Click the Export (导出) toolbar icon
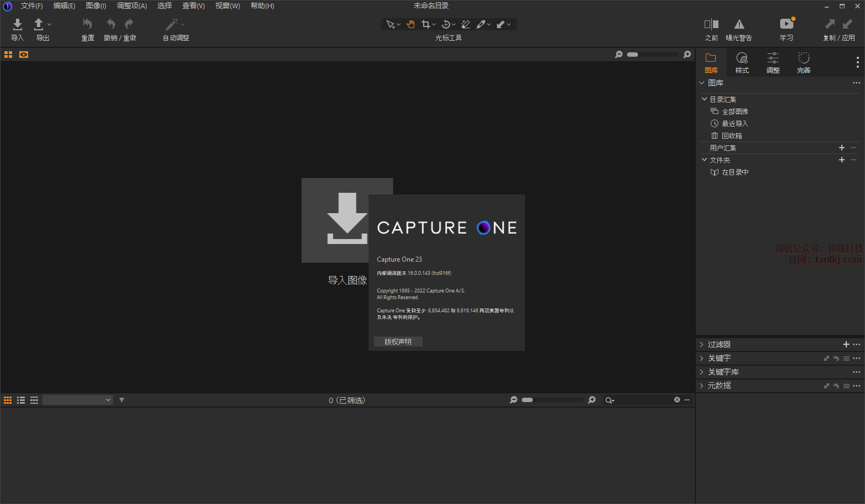 pyautogui.click(x=39, y=24)
